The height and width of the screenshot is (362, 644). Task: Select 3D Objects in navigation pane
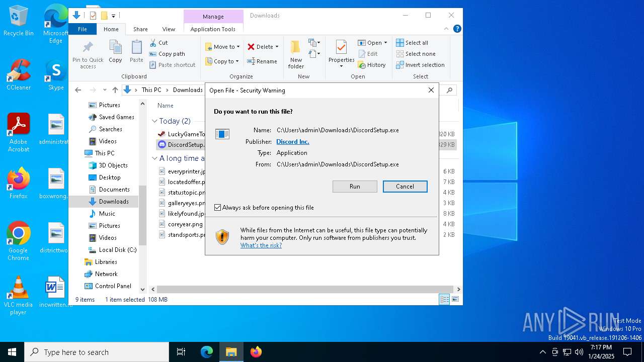108,165
